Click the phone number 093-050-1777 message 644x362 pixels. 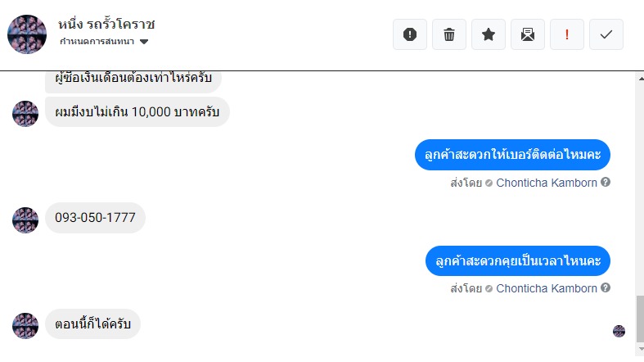click(95, 218)
